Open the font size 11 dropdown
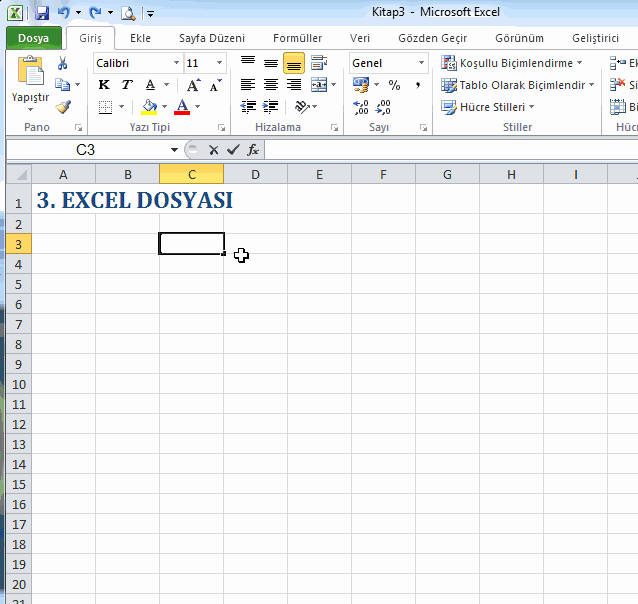The height and width of the screenshot is (604, 638). click(x=219, y=63)
